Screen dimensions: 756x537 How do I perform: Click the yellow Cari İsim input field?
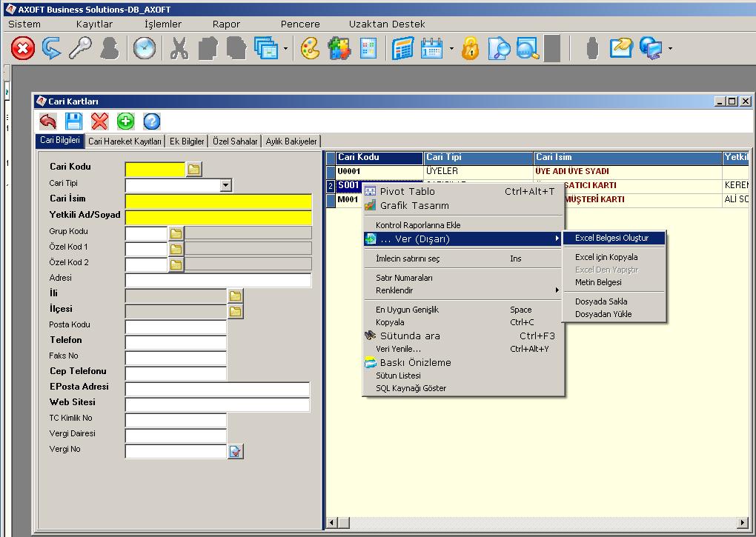pyautogui.click(x=219, y=201)
